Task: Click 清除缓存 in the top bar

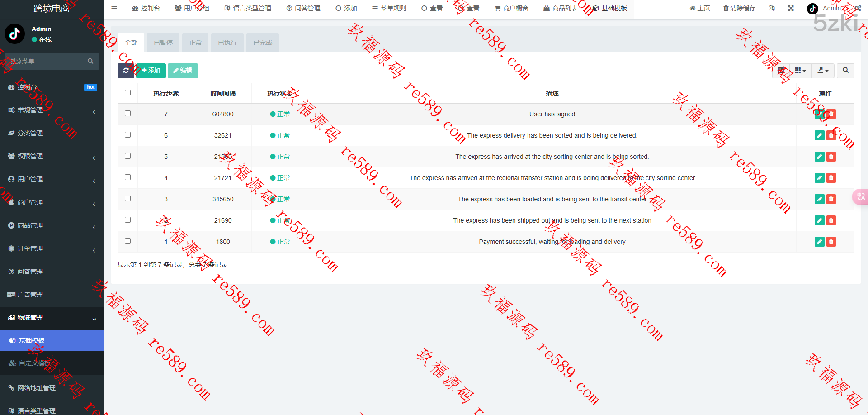Action: click(739, 8)
